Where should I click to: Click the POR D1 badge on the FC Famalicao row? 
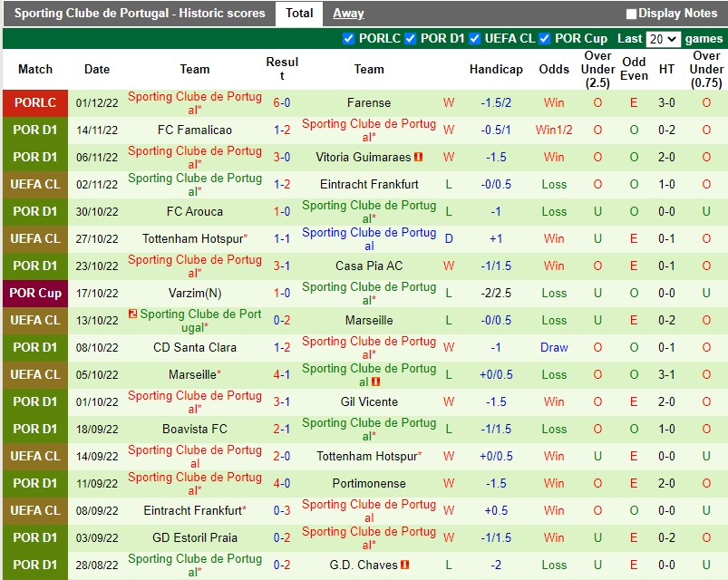[x=34, y=130]
